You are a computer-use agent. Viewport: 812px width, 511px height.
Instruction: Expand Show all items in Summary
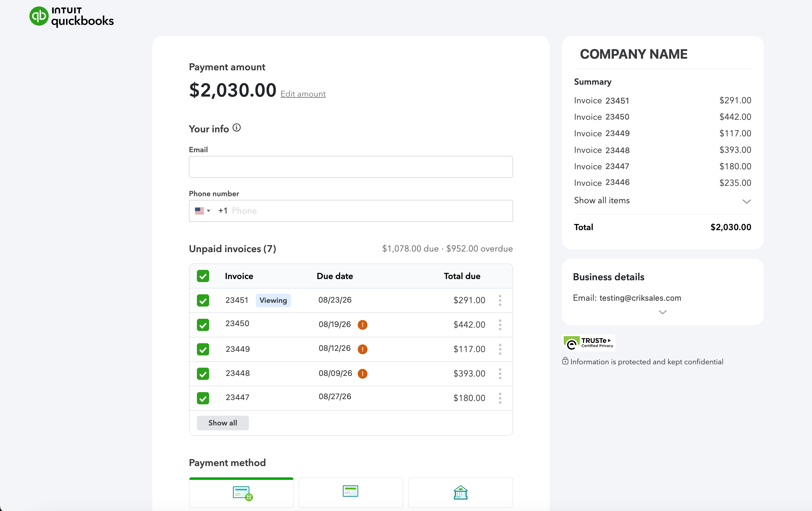coord(662,200)
